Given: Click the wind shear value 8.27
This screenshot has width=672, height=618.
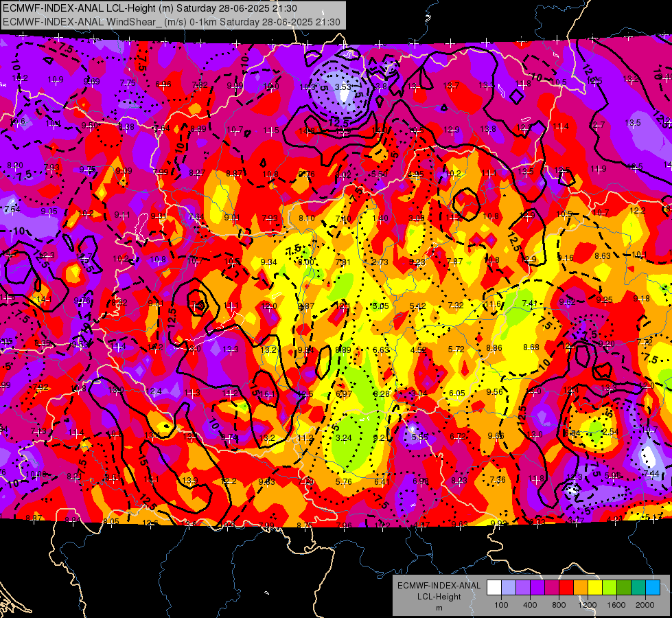Looking at the screenshot, I should 197,173.
